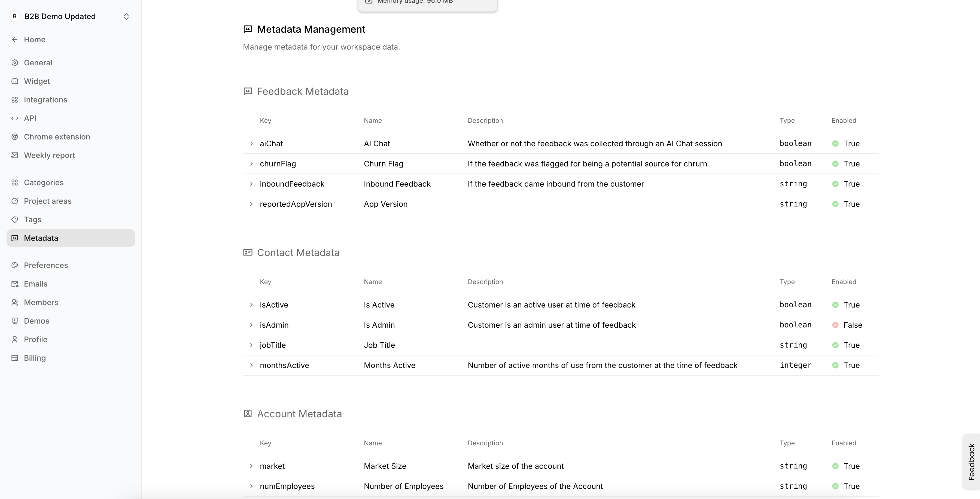Expand the churnFlag metadata row
This screenshot has width=980, height=499.
[251, 164]
